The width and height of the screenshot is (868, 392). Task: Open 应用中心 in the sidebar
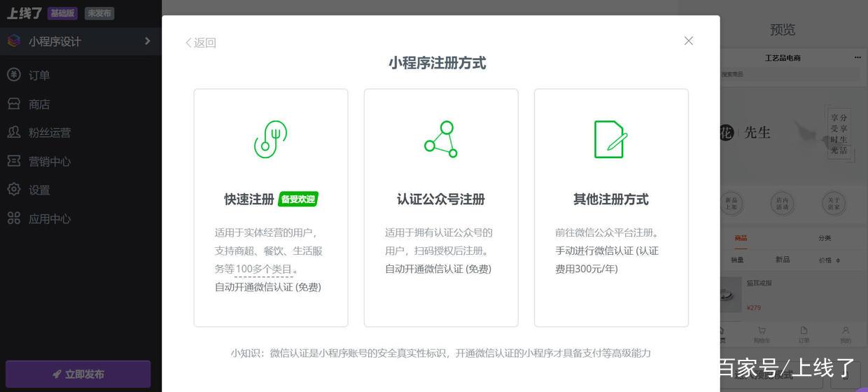[50, 219]
